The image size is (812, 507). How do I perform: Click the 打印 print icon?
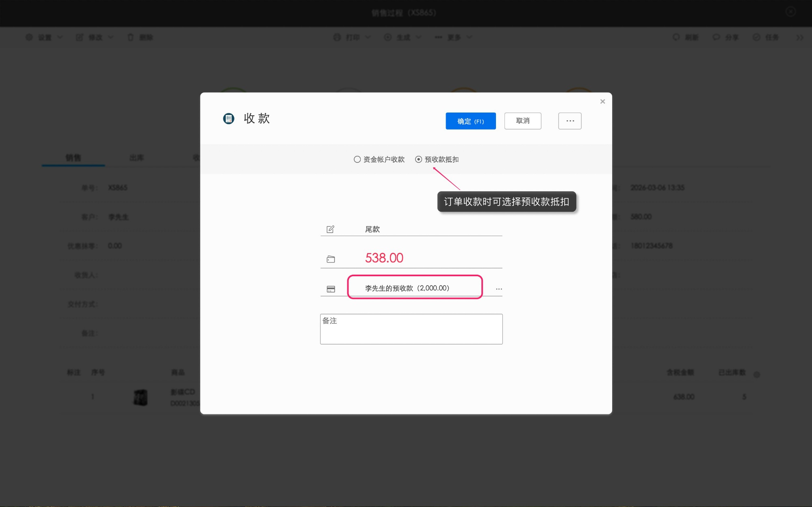pyautogui.click(x=337, y=37)
